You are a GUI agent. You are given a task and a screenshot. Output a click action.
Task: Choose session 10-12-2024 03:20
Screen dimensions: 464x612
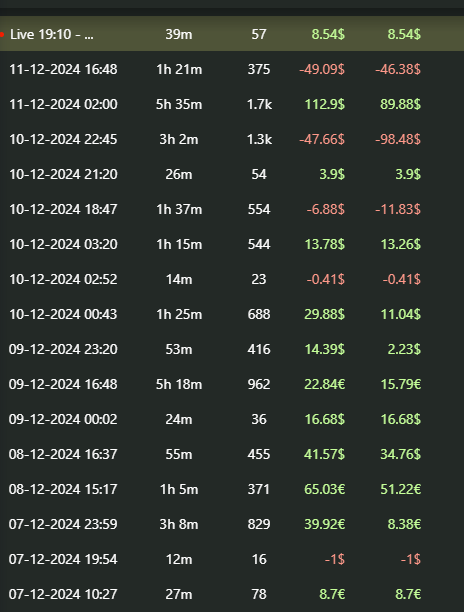click(x=232, y=244)
